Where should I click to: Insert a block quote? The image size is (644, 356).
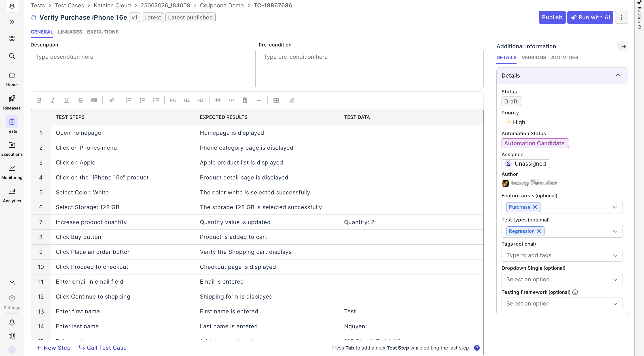point(218,100)
